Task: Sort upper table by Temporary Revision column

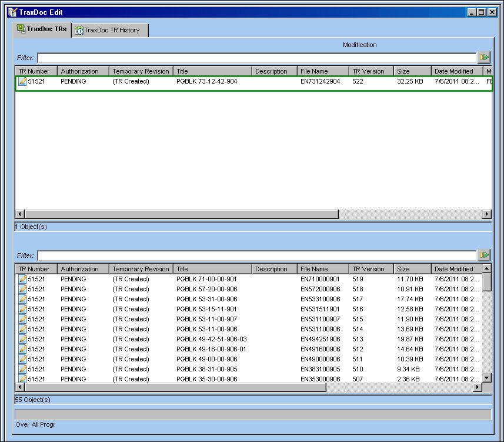Action: click(x=141, y=71)
